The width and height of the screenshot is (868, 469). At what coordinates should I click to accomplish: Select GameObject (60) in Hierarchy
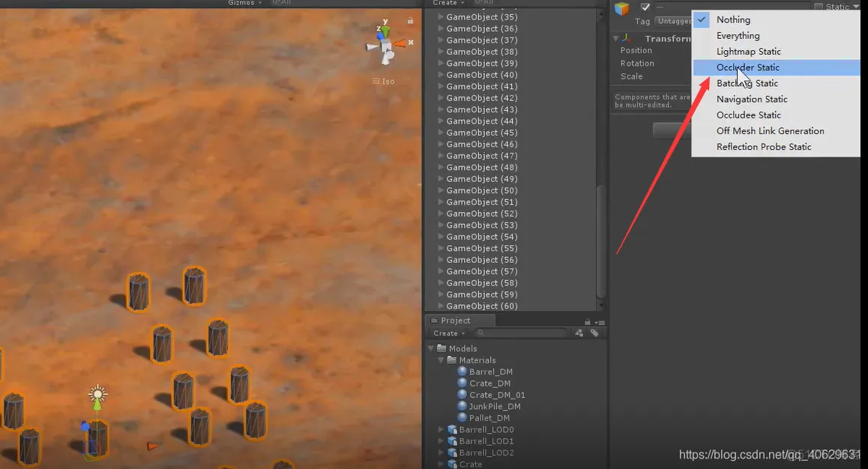coord(482,306)
